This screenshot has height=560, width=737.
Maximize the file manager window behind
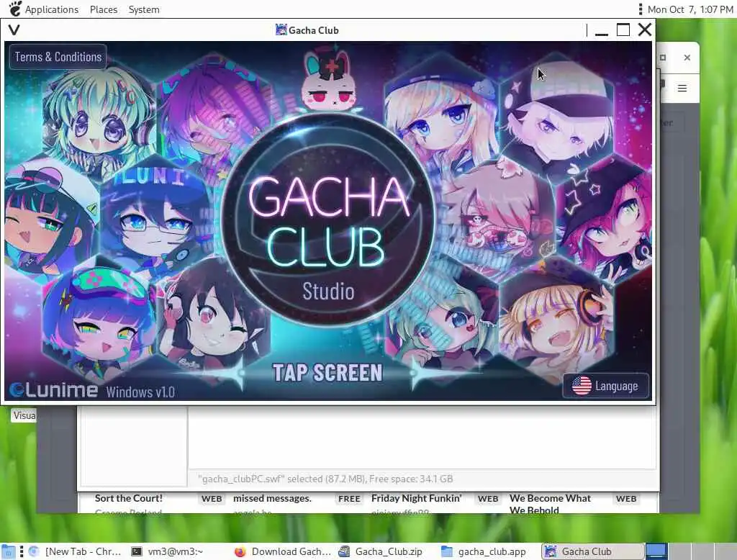click(x=663, y=58)
